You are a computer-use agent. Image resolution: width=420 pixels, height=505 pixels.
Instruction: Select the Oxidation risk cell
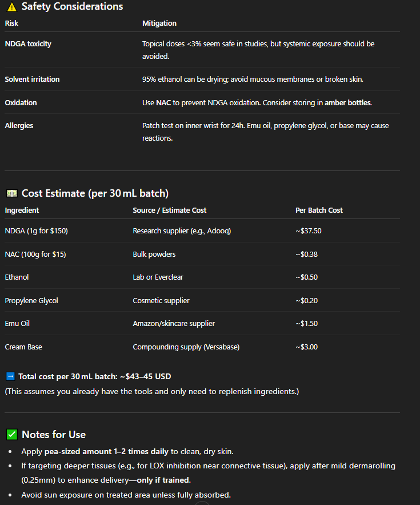tap(21, 103)
